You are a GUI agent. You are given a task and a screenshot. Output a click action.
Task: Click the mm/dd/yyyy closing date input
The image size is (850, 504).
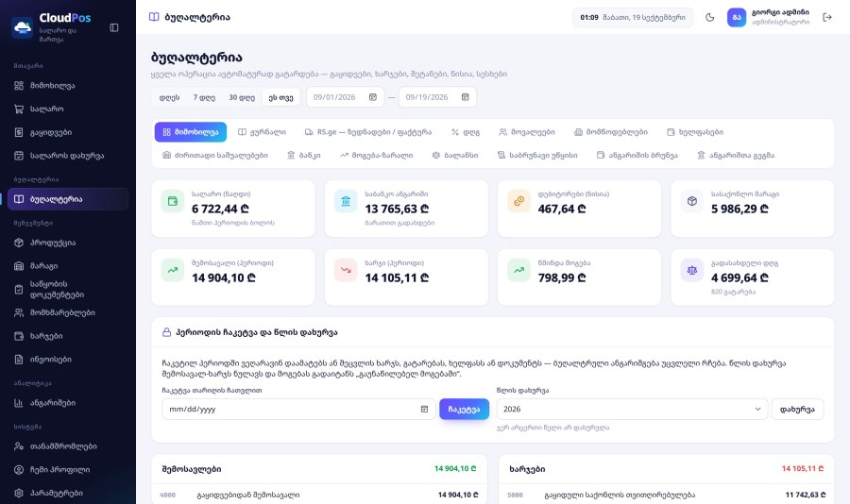point(298,410)
